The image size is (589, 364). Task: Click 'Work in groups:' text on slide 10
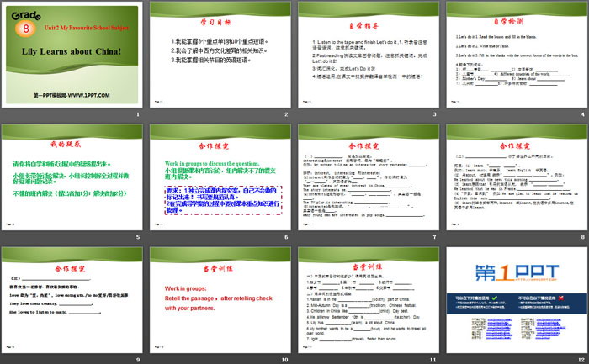(185, 288)
